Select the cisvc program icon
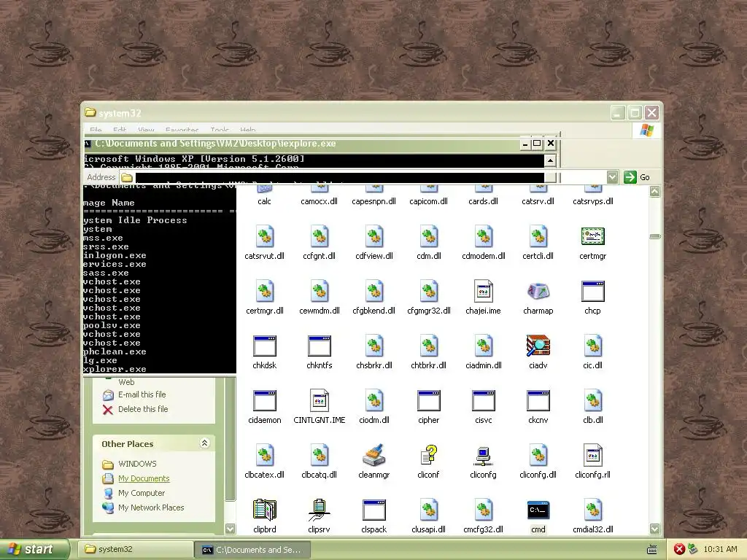 (483, 401)
